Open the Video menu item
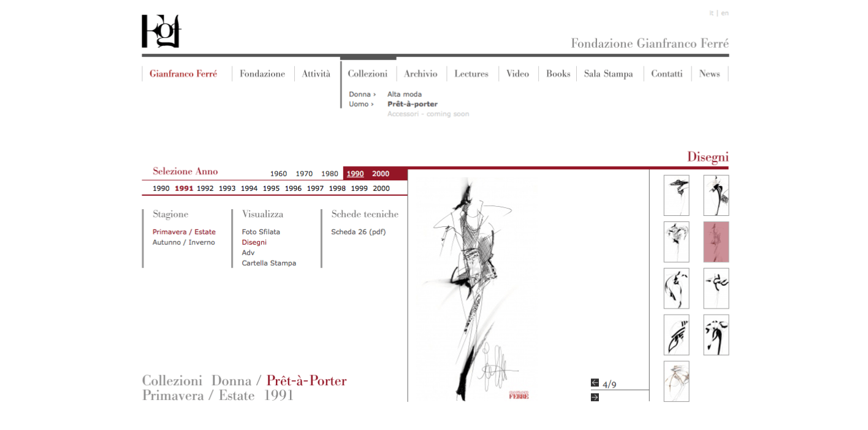This screenshot has height=430, width=868. pos(518,74)
